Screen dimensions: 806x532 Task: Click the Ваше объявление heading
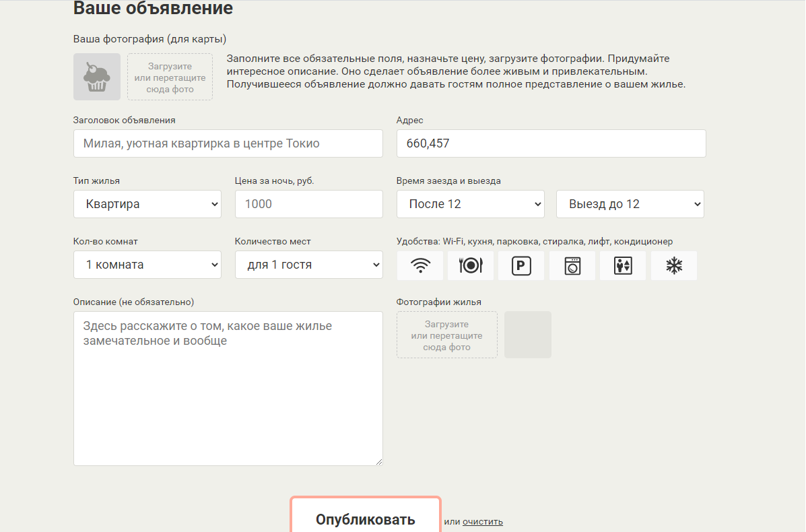pyautogui.click(x=153, y=8)
